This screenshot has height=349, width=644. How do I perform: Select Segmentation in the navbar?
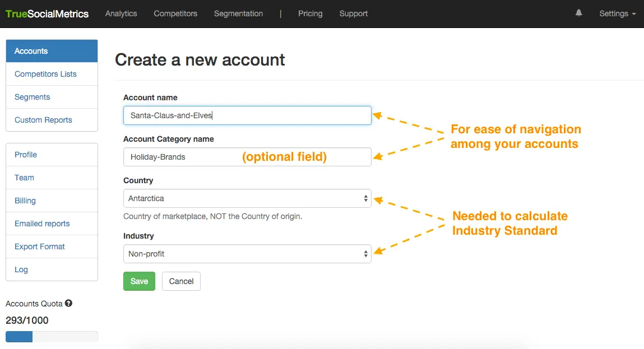tap(238, 13)
